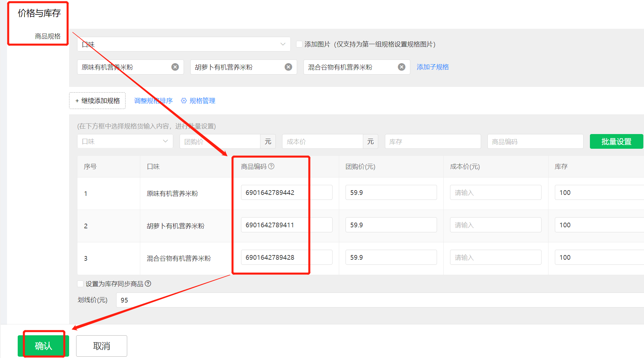
Task: Open 调整规格排序 link
Action: point(153,101)
